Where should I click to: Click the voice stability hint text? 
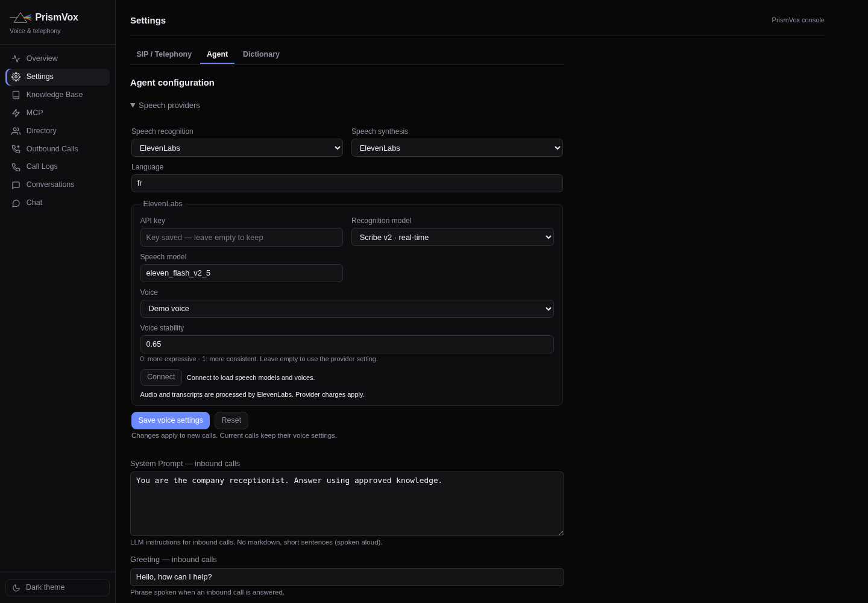click(259, 359)
